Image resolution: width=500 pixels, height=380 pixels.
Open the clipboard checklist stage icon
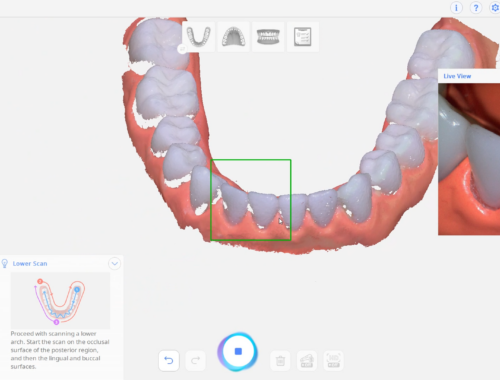click(303, 37)
